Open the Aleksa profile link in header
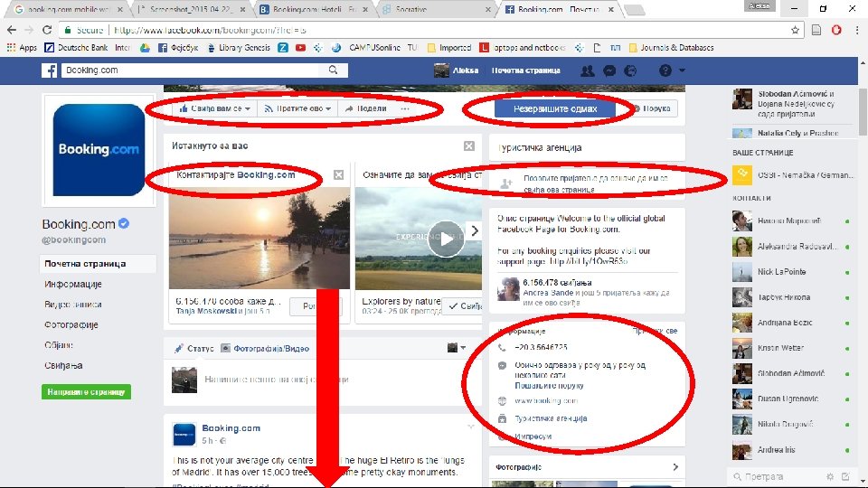The width and height of the screenshot is (868, 488). [456, 70]
